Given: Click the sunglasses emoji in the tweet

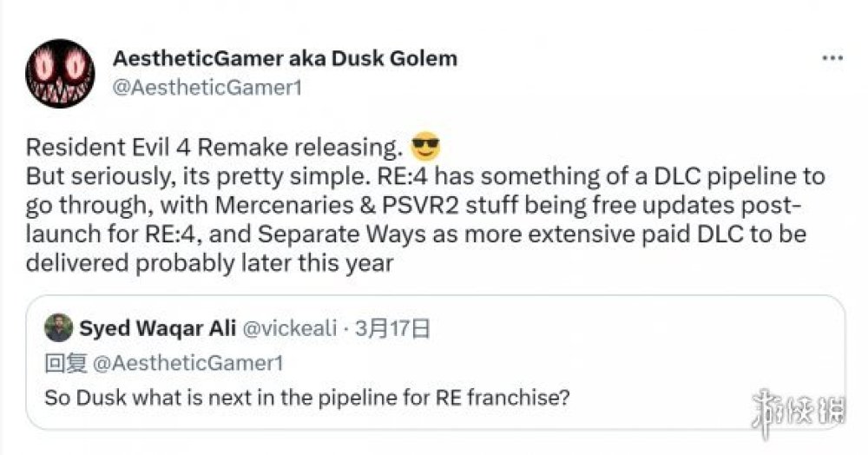Looking at the screenshot, I should click(x=425, y=148).
